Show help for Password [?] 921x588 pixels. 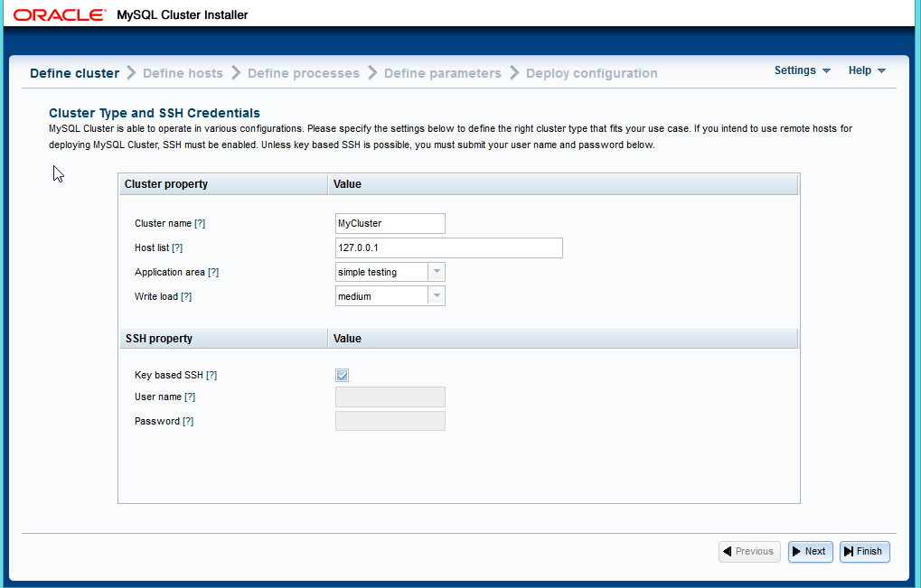click(188, 421)
